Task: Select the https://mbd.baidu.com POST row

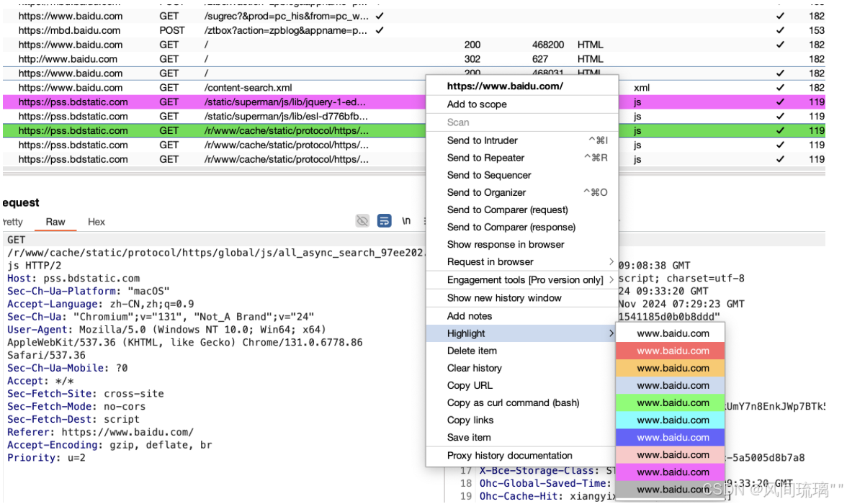Action: 413,30
